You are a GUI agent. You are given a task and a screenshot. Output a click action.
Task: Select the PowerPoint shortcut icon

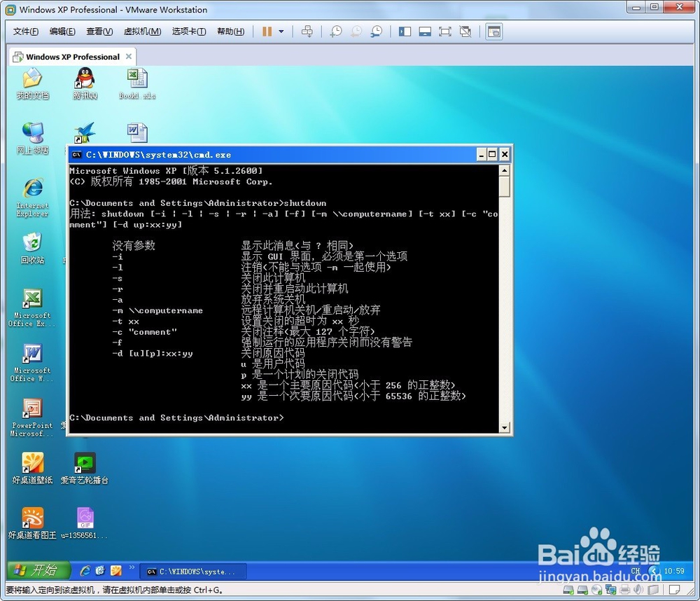tap(32, 417)
